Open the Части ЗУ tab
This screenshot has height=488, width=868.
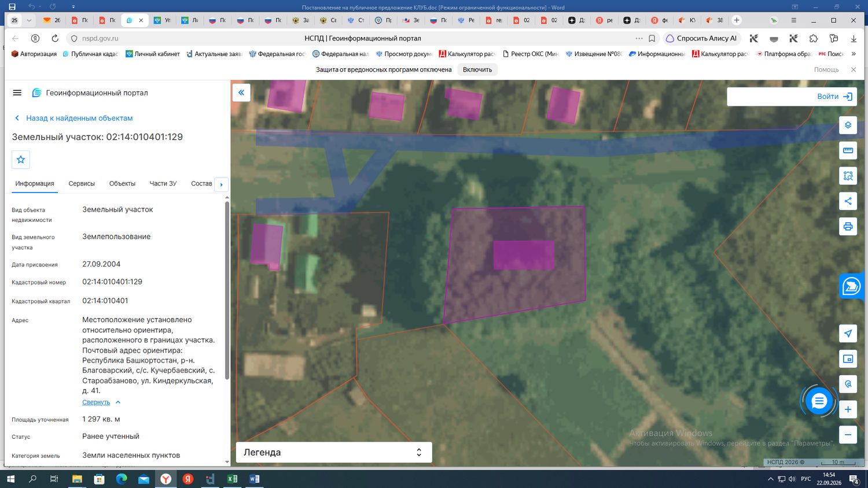click(x=163, y=183)
